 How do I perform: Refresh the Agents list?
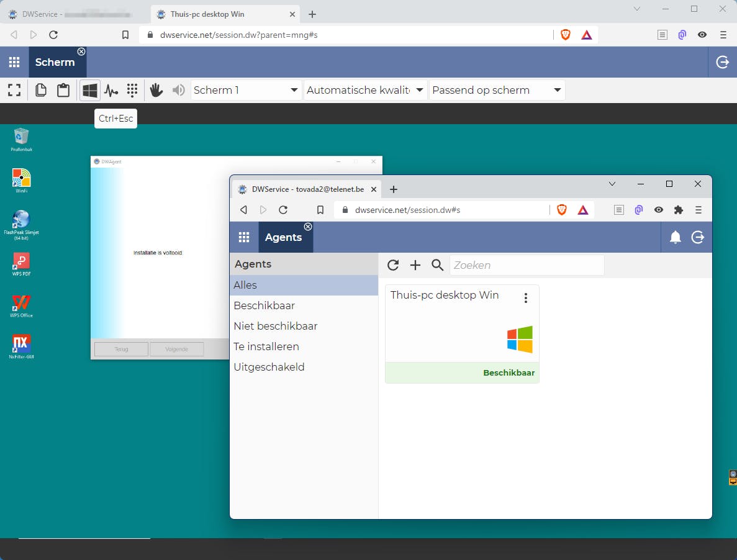pos(393,266)
